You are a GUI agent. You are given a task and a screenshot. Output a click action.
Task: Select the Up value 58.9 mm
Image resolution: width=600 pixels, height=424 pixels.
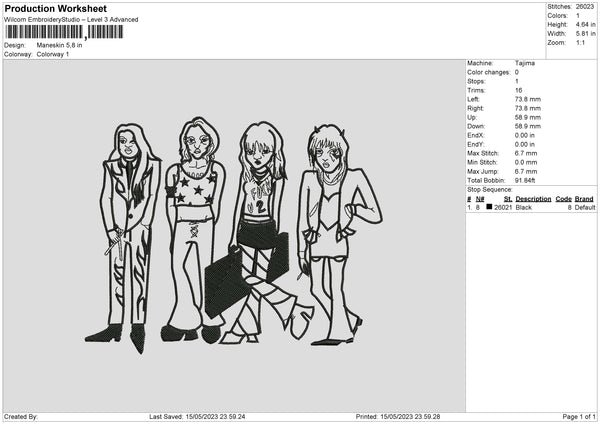tap(527, 117)
